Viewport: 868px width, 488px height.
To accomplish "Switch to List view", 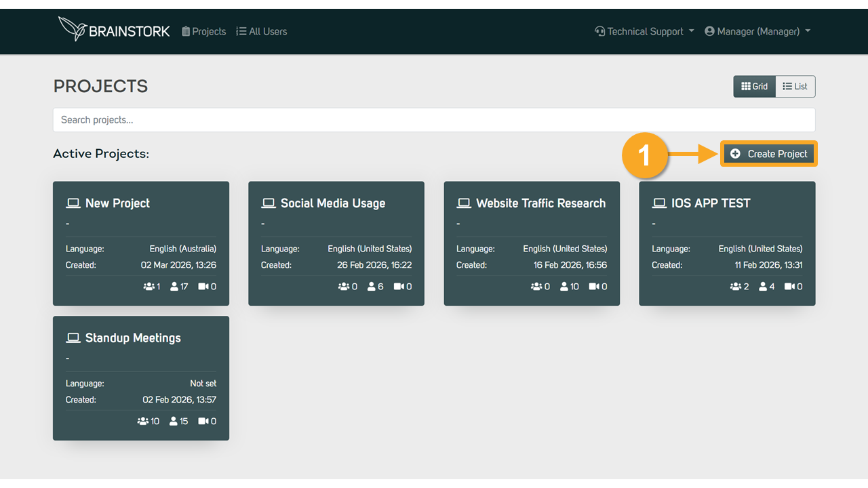I will click(x=795, y=87).
